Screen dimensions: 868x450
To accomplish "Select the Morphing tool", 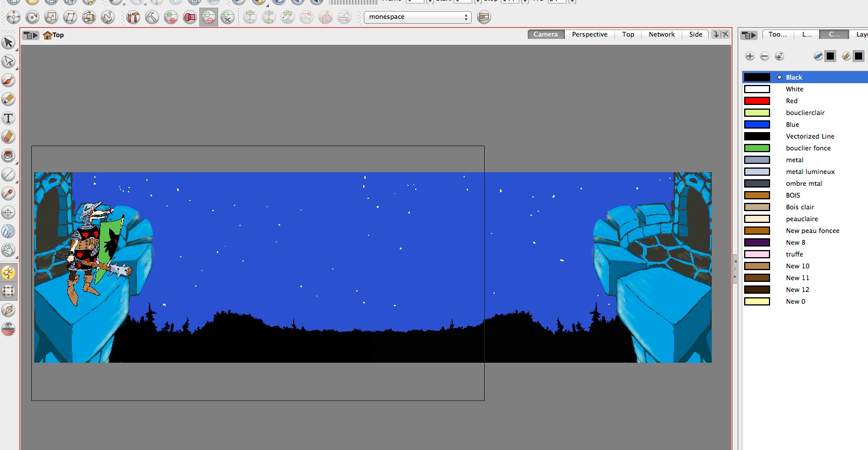I will pos(8,231).
